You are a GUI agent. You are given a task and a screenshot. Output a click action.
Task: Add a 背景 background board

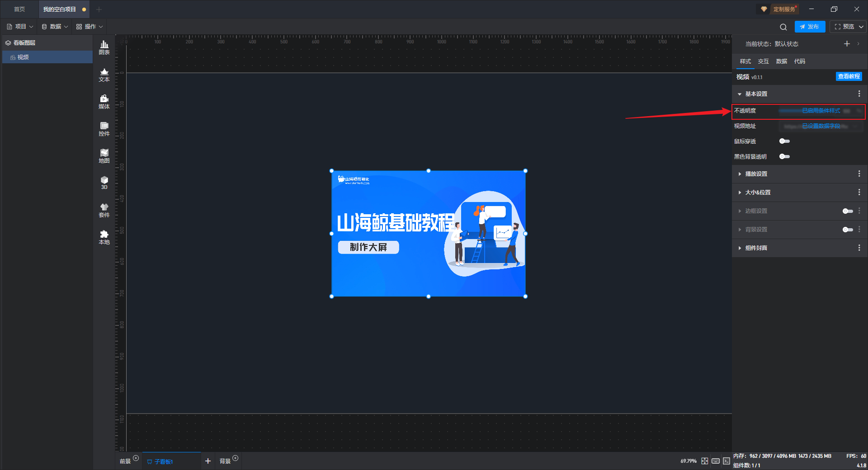click(235, 458)
